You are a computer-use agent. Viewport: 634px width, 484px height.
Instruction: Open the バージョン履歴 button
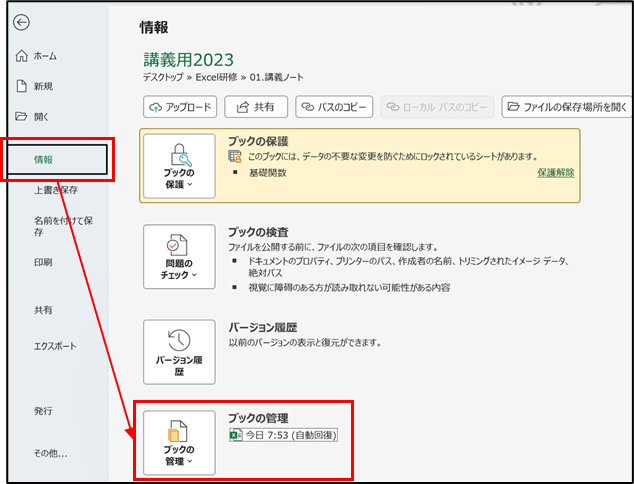tap(179, 352)
